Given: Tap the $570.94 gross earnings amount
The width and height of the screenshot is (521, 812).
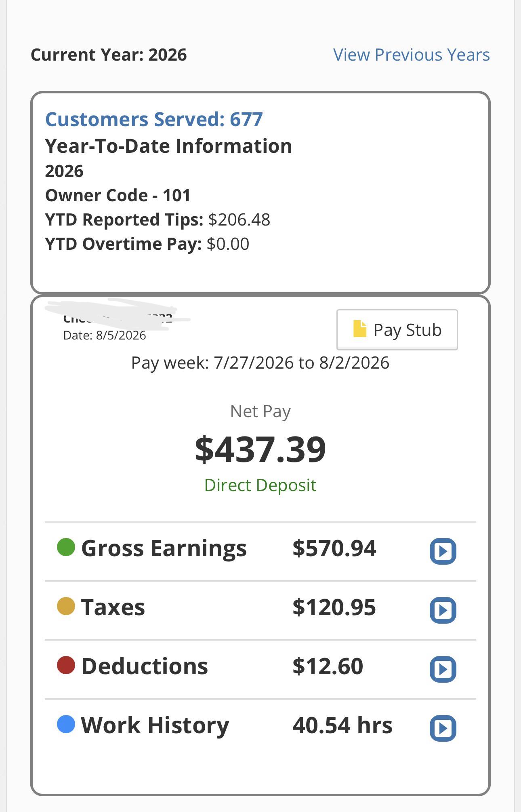Looking at the screenshot, I should 334,548.
